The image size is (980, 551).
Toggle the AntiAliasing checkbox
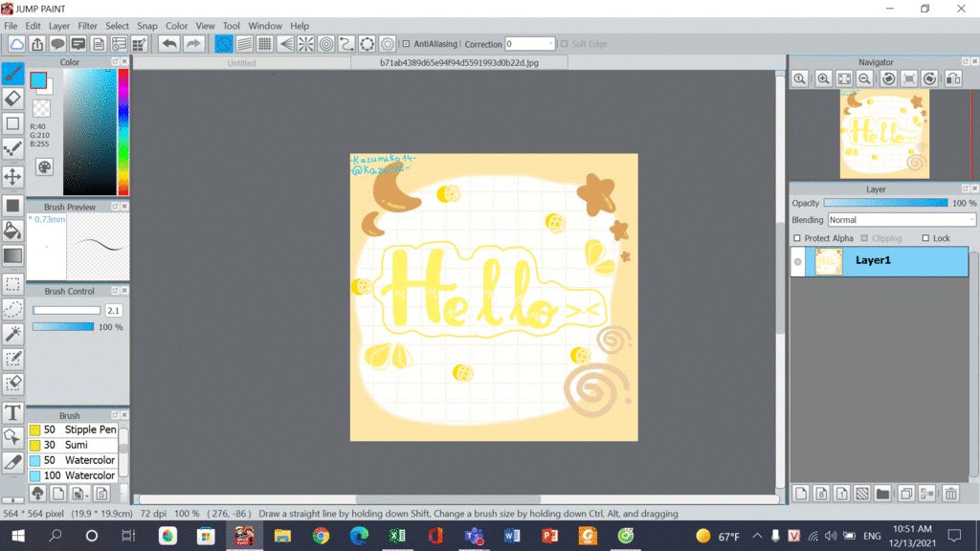pos(406,44)
